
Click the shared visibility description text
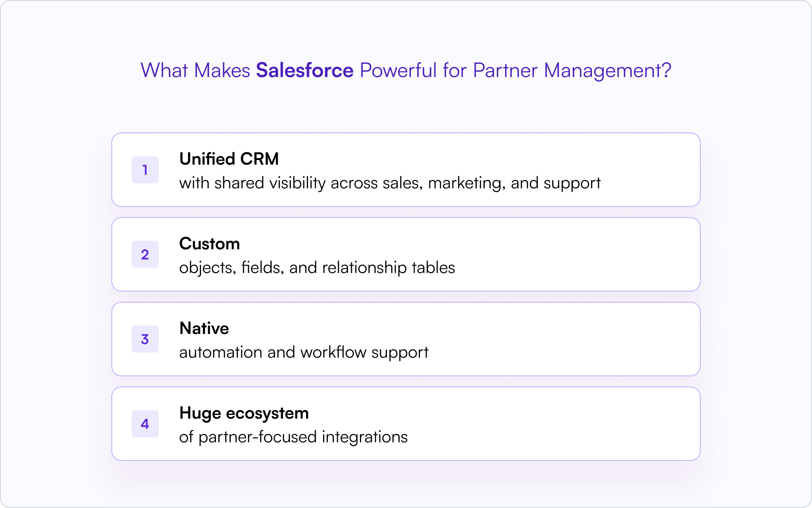pyautogui.click(x=390, y=183)
